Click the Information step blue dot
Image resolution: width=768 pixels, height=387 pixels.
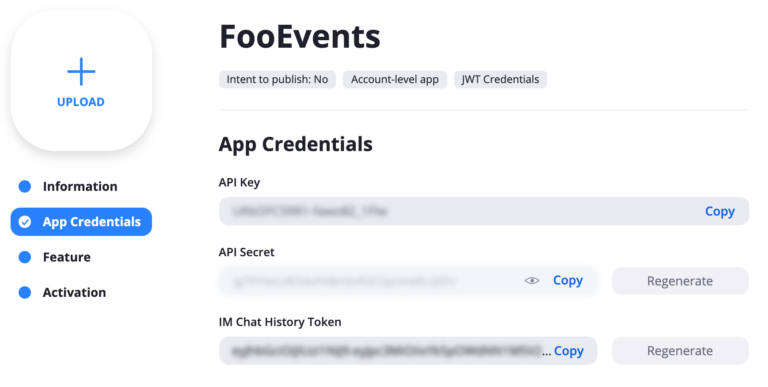24,186
